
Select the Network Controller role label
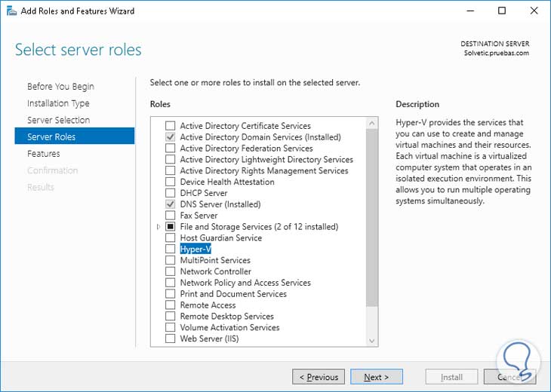[215, 271]
